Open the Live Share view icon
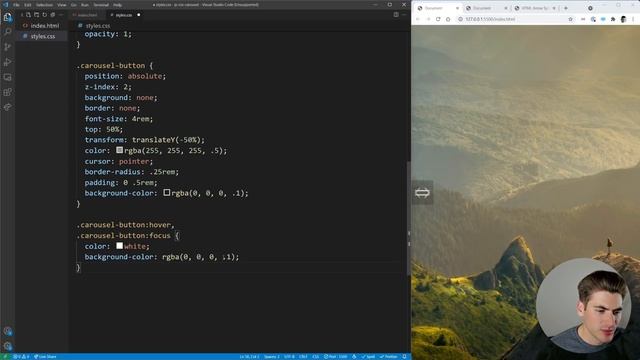Image resolution: width=640 pixels, height=360 pixels. pos(7,107)
